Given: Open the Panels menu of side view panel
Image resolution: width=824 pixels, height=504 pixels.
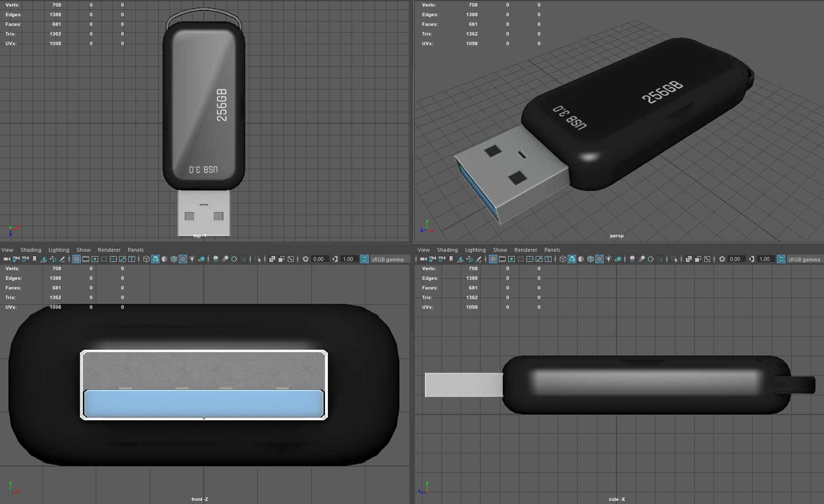Looking at the screenshot, I should pos(552,250).
